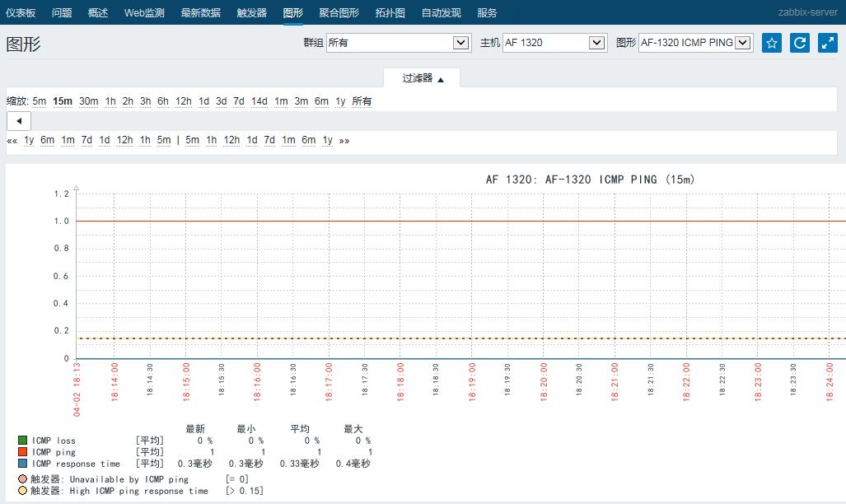Open 触发器 menu
The image size is (846, 504).
click(x=252, y=13)
